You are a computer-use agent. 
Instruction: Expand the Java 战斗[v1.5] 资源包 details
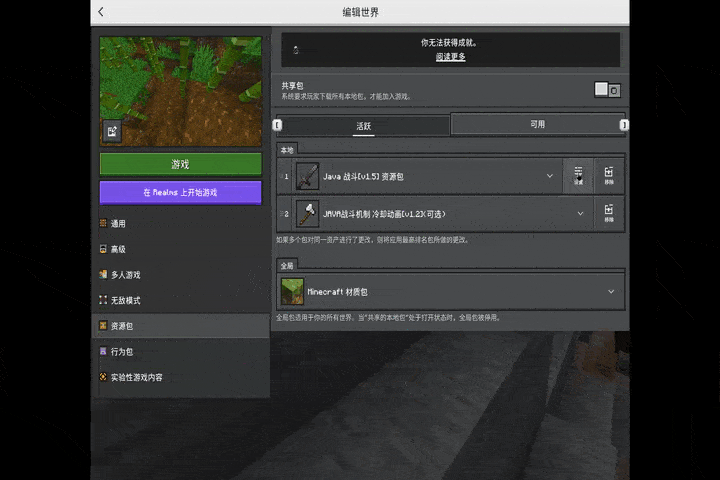550,176
